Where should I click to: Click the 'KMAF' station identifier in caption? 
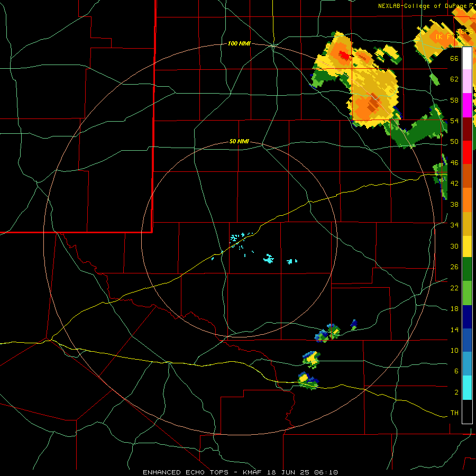point(252,472)
